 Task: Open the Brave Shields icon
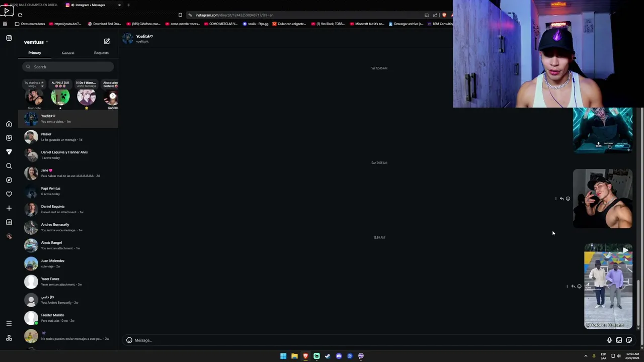(444, 15)
